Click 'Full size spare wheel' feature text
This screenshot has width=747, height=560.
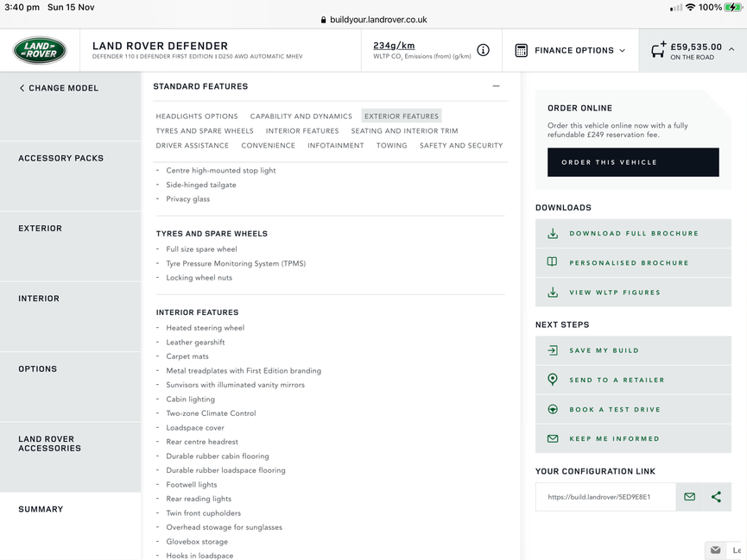click(x=201, y=249)
